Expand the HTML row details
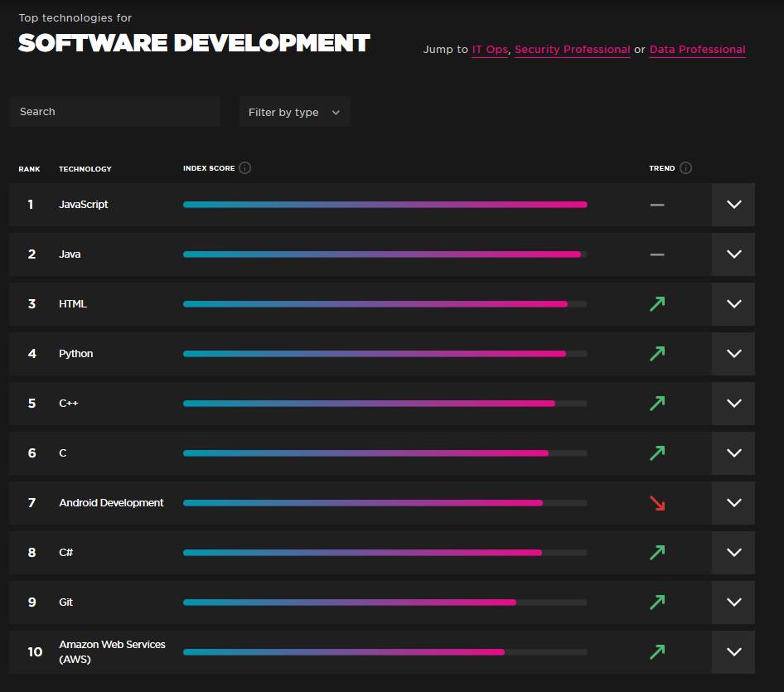 tap(733, 304)
